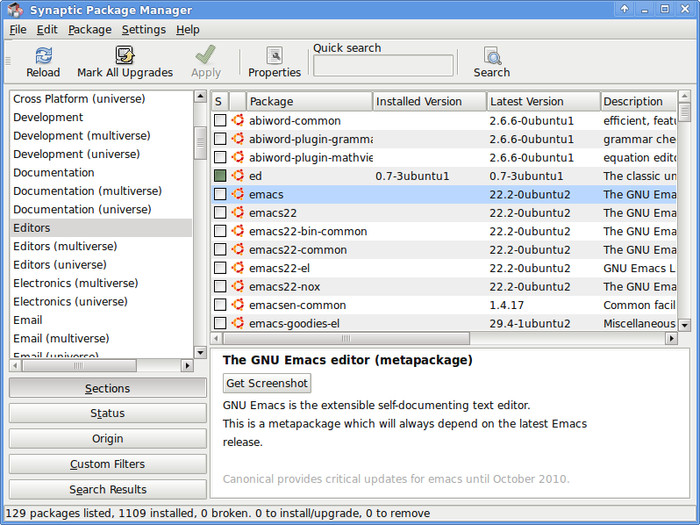
Task: Click the sections list scroll-down arrow
Action: coord(200,353)
